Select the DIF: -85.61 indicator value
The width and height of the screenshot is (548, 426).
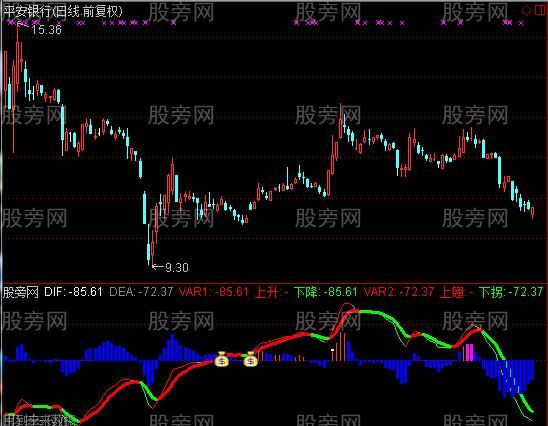(73, 292)
